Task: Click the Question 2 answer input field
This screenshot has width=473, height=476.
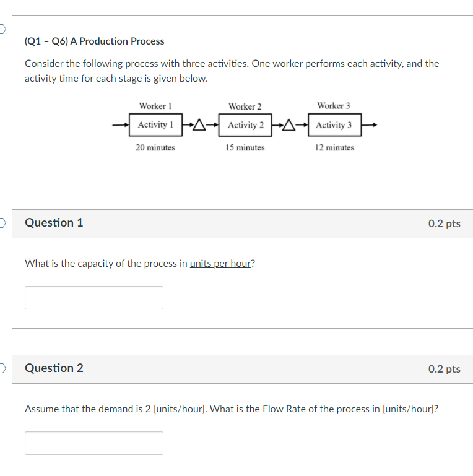Action: click(x=94, y=443)
